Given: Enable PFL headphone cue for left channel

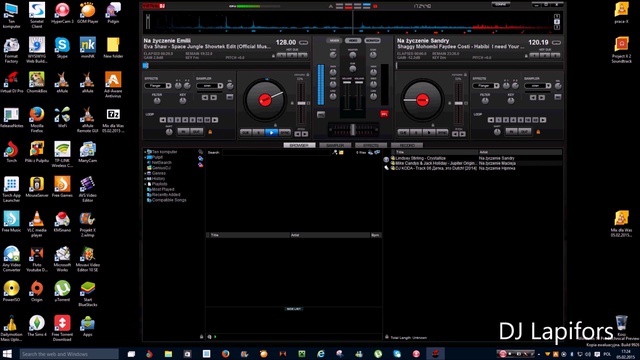Looking at the screenshot, I should pos(321,114).
